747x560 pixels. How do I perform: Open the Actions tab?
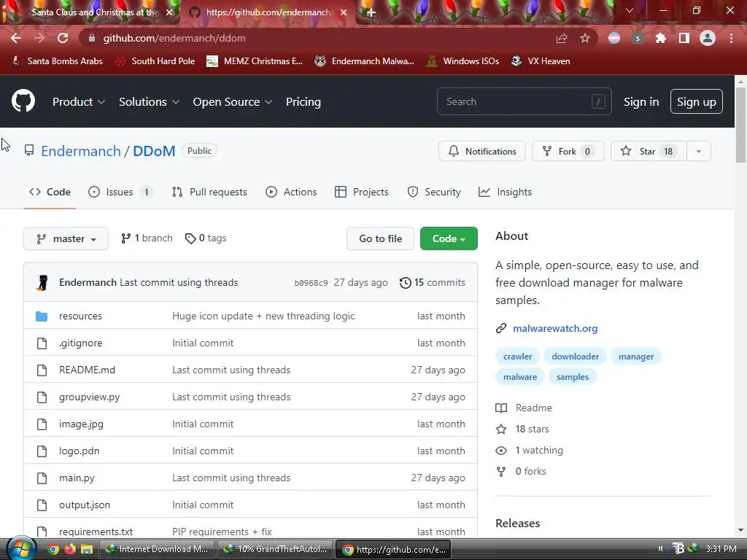tap(291, 192)
